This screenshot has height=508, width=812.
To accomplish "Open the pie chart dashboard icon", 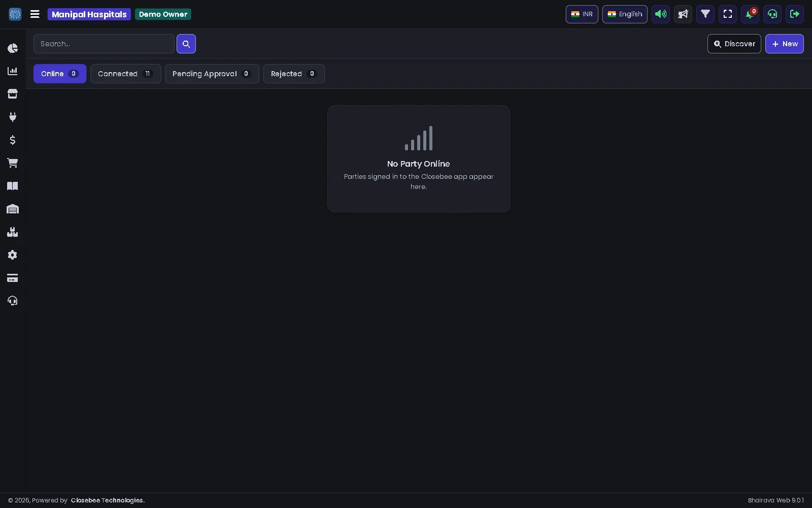I will (13, 48).
